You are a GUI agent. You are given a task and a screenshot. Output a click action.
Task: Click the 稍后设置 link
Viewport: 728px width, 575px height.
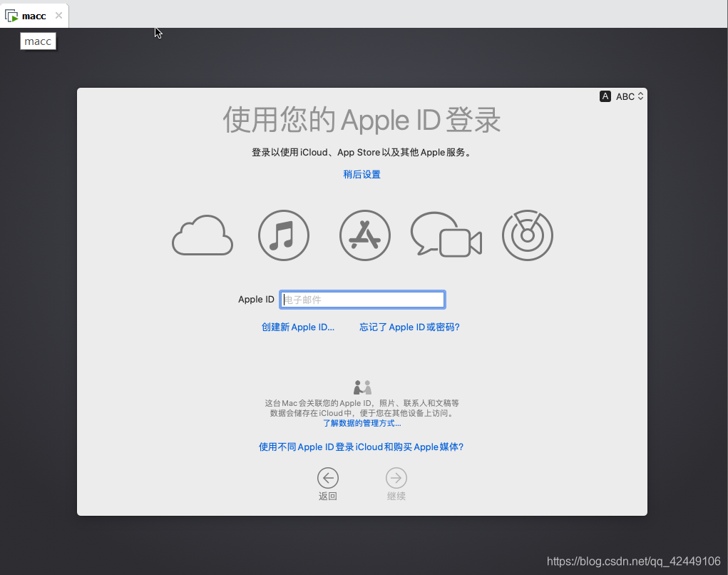[x=362, y=174]
